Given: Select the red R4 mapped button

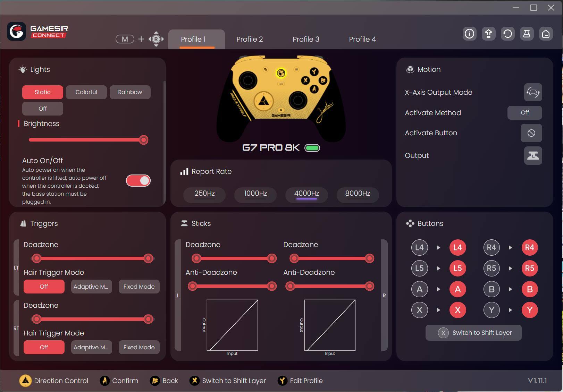Looking at the screenshot, I should click(529, 248).
